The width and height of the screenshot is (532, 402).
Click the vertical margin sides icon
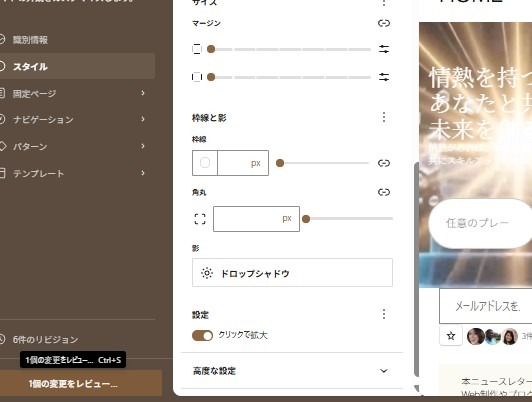point(197,49)
